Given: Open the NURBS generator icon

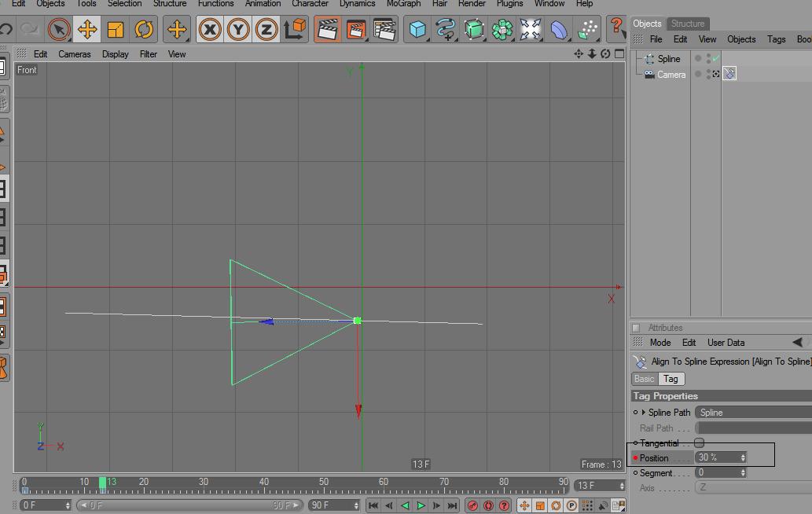Looking at the screenshot, I should coord(474,30).
